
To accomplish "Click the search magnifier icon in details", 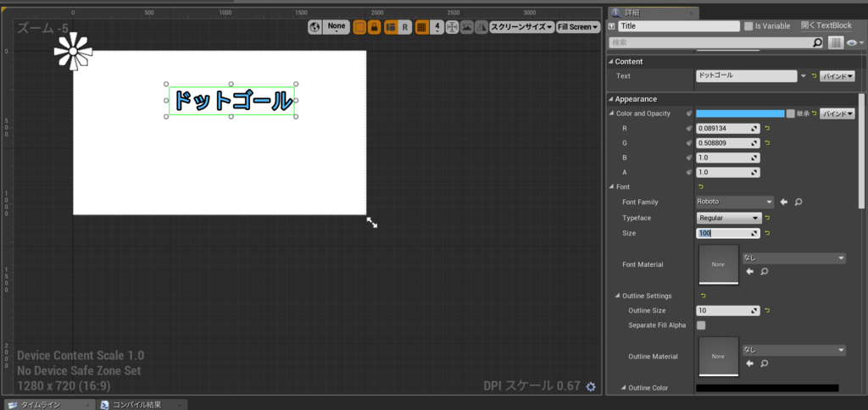I will pos(817,42).
